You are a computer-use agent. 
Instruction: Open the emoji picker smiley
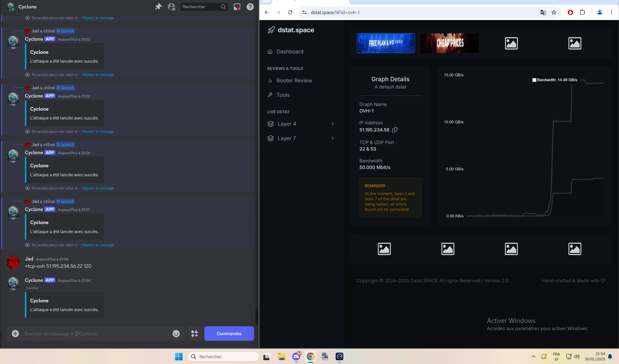tap(176, 334)
